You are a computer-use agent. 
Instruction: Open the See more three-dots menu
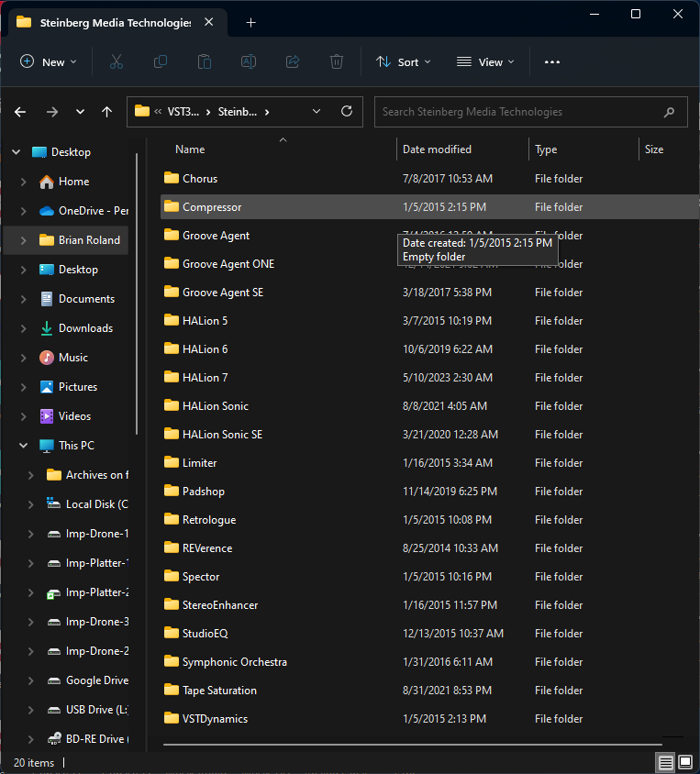[552, 61]
